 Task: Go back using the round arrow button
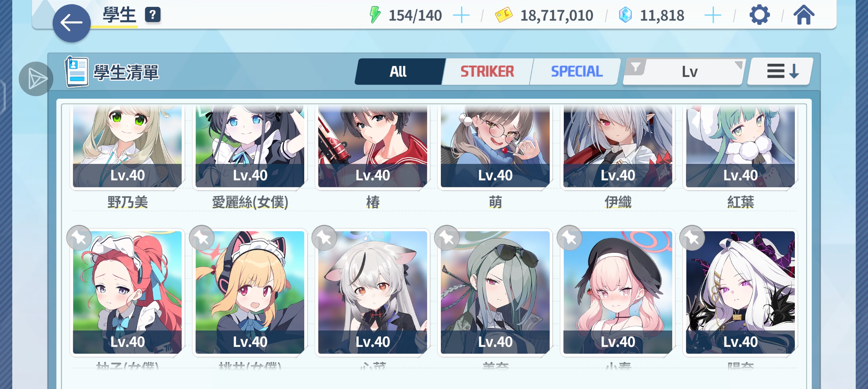71,23
